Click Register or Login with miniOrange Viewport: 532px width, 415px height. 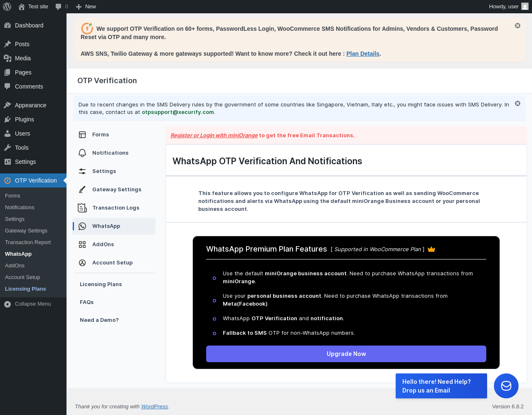coord(214,136)
